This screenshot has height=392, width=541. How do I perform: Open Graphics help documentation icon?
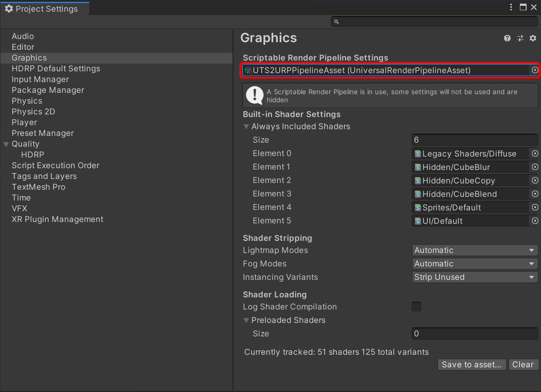pyautogui.click(x=507, y=38)
